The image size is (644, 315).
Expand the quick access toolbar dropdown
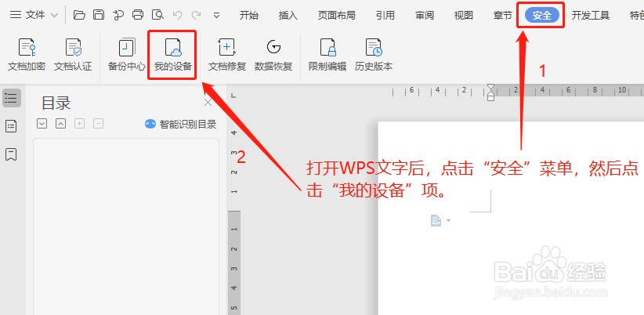pos(216,16)
